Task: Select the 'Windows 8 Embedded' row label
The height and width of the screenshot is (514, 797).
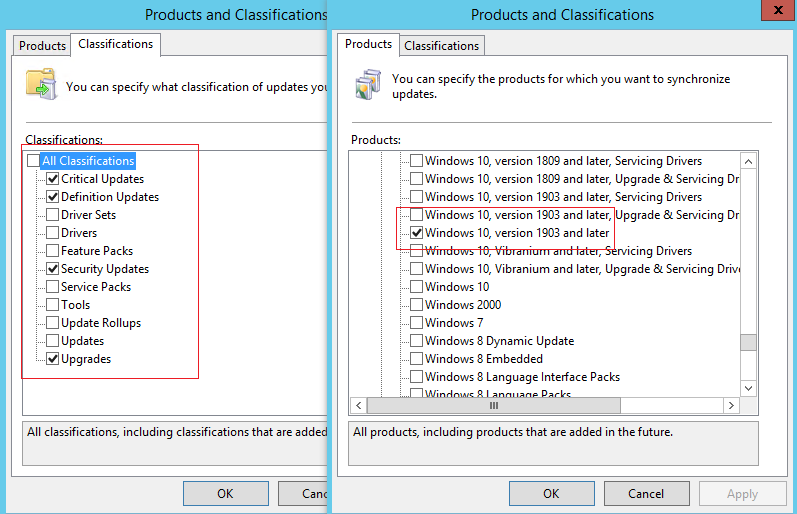Action: click(484, 359)
